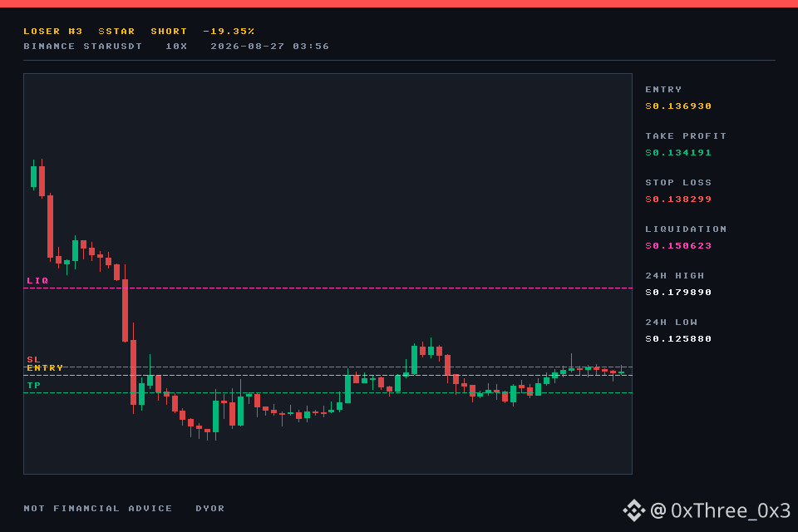Click the LIQ line label on chart

coord(37,280)
